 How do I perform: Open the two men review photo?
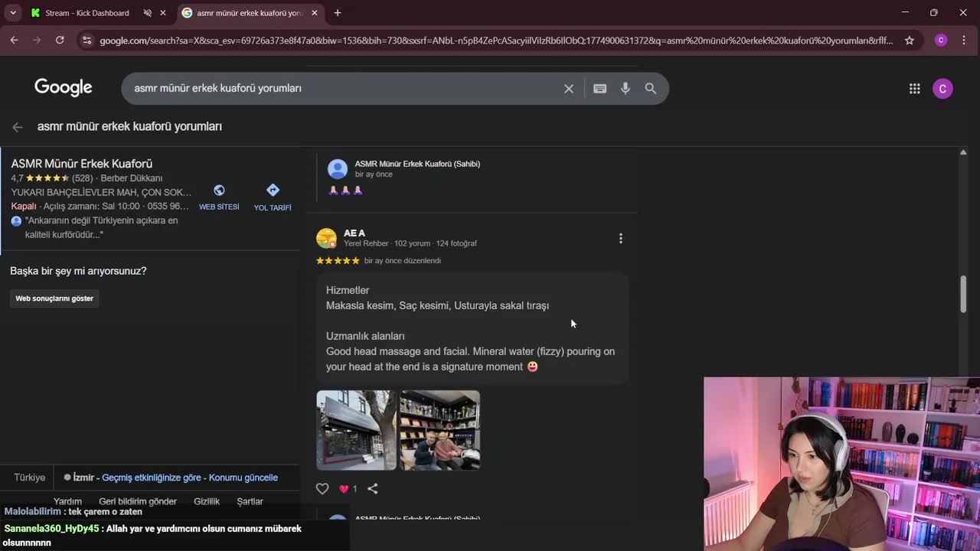tap(440, 430)
